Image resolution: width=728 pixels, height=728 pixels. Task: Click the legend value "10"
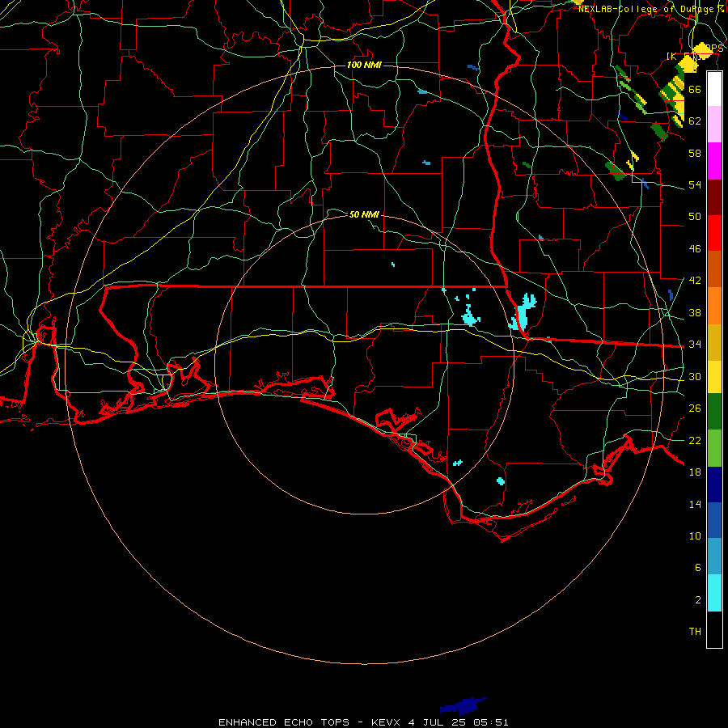[695, 535]
